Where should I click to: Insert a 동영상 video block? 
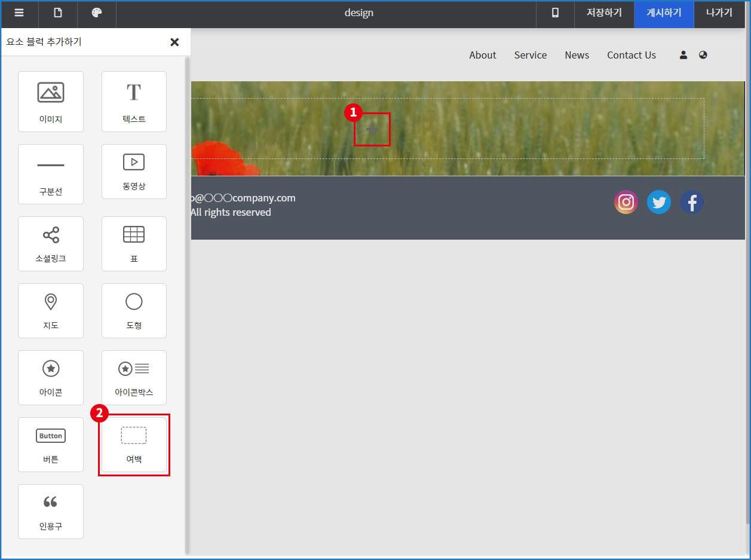click(x=134, y=172)
